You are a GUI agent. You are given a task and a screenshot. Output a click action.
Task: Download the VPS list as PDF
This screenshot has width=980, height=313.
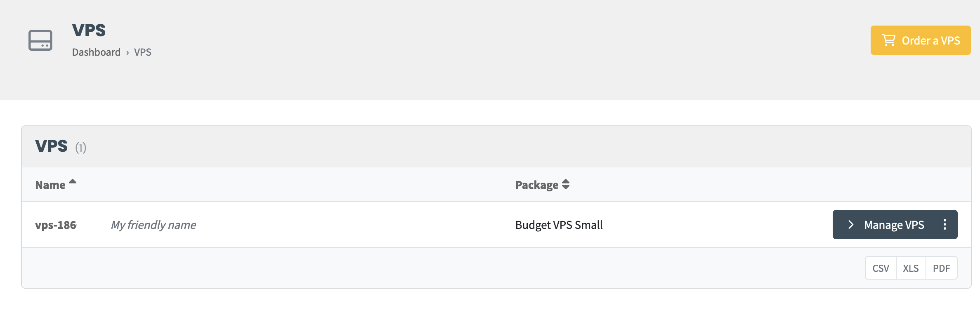pos(941,268)
